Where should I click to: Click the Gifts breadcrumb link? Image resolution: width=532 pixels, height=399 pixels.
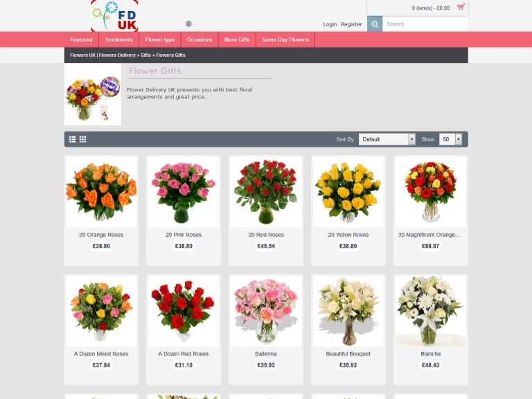point(146,55)
